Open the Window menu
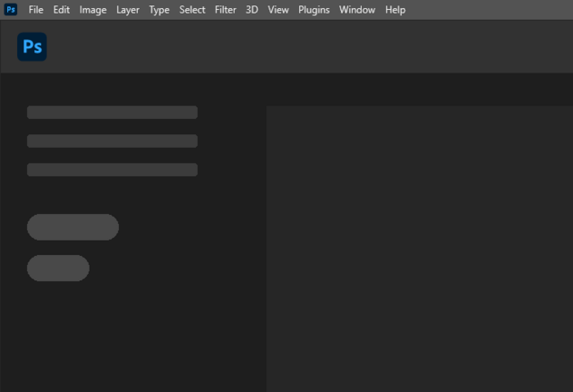Screen dimensions: 573x392 [x=357, y=10]
